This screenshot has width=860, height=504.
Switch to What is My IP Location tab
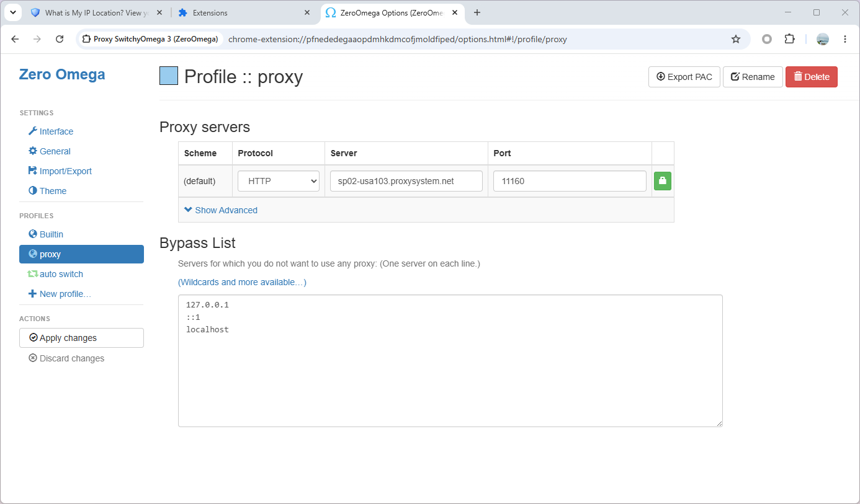click(97, 12)
